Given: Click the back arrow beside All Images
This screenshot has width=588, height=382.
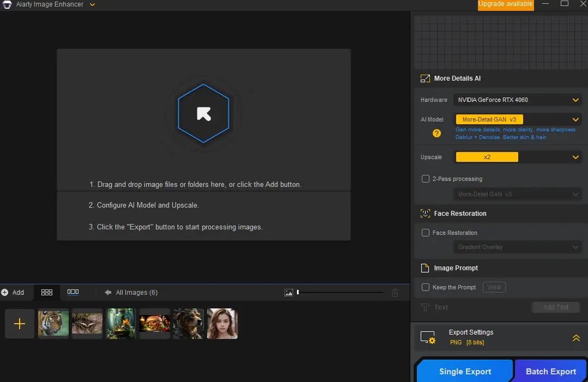Looking at the screenshot, I should click(x=108, y=293).
